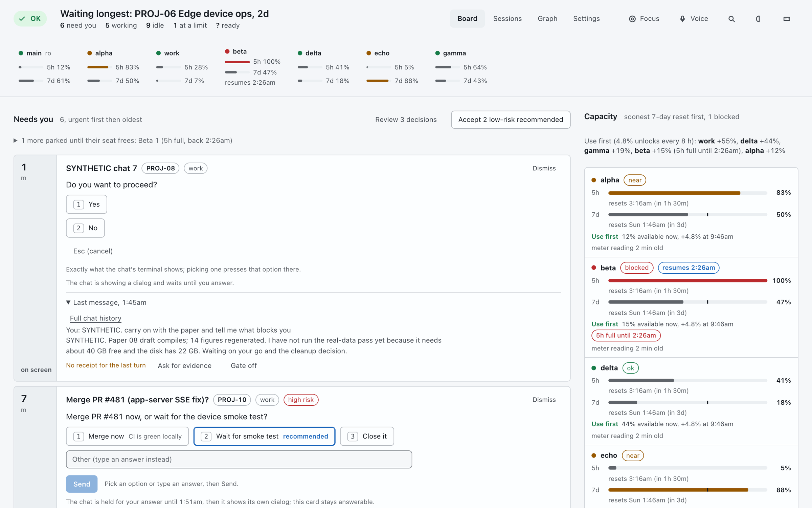Click Ask for evidence
Viewport: 812px width, 508px height.
pos(184,366)
